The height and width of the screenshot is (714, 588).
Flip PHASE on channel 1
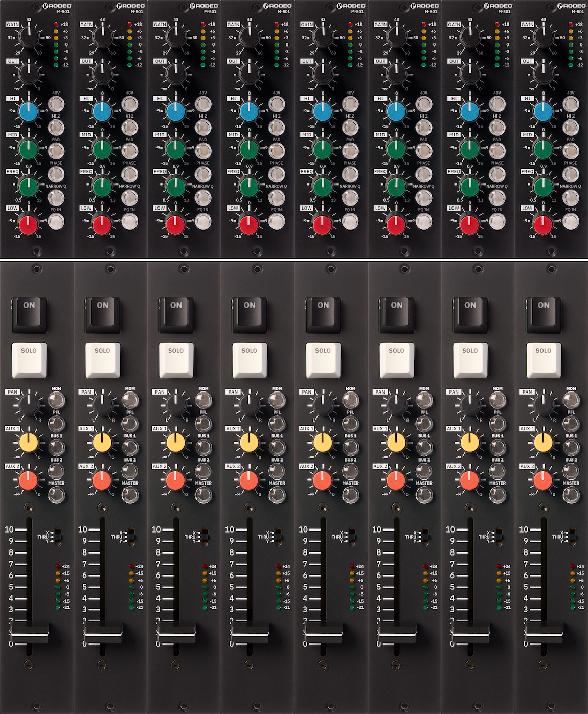(x=56, y=174)
